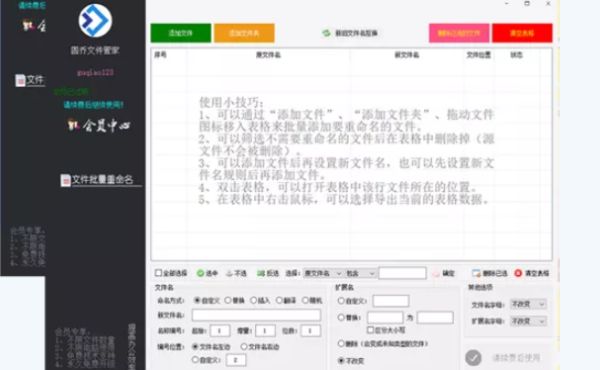
Task: Click the red X 清空表格 icon
Action: [518, 273]
